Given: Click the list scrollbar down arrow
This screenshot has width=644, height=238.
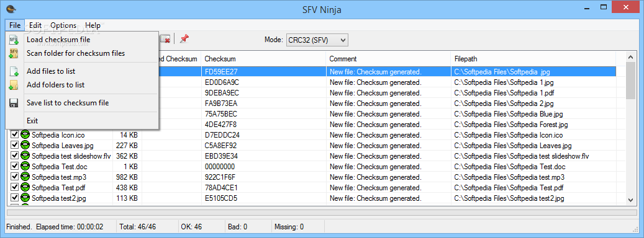Looking at the screenshot, I should click(631, 200).
